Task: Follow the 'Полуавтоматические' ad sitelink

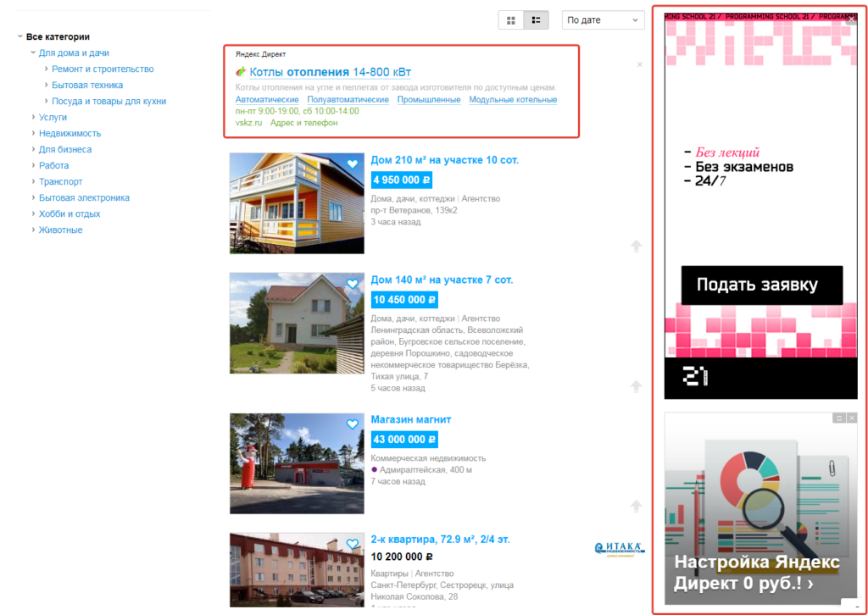Action: [348, 100]
